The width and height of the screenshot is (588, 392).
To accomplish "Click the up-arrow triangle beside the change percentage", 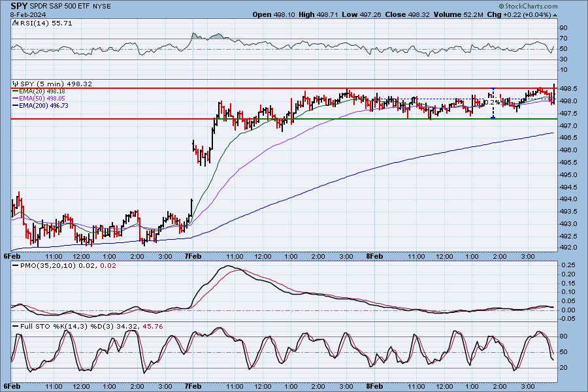I will click(555, 15).
